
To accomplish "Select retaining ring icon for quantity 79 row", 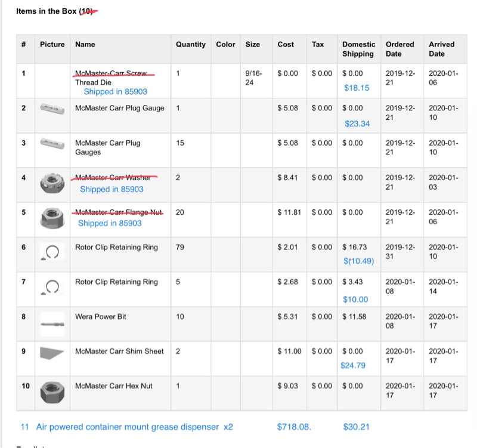I will coord(52,253).
